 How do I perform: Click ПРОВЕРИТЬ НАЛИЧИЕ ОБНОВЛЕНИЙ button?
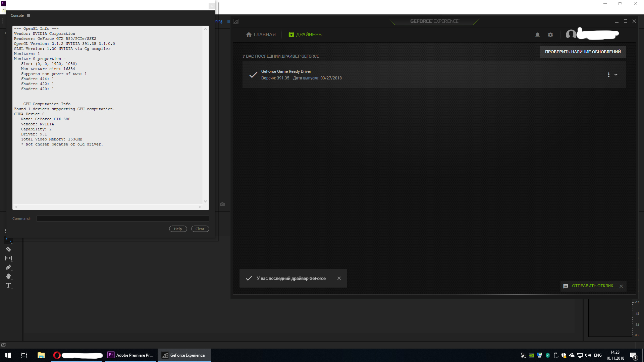(x=583, y=52)
